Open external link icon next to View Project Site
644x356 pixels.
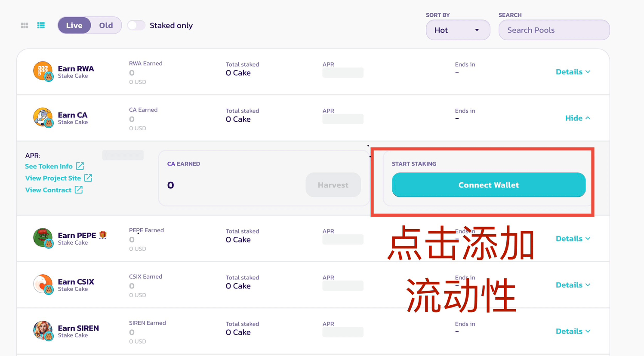click(x=88, y=178)
